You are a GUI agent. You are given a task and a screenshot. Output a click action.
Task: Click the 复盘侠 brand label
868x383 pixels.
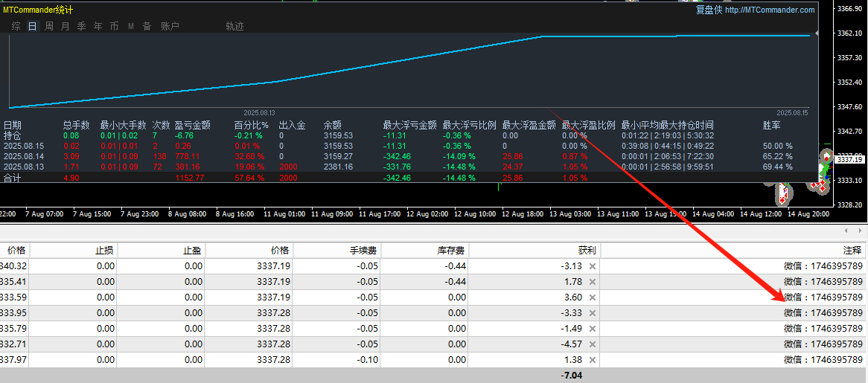coord(709,10)
